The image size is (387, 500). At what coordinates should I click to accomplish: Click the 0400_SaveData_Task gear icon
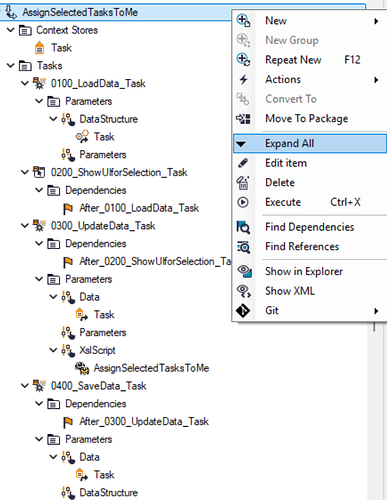click(x=39, y=386)
